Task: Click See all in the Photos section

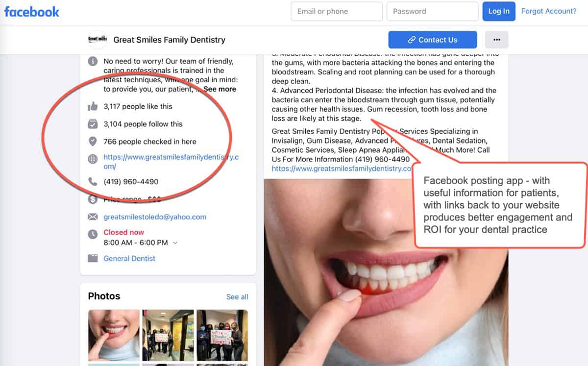Action: click(237, 297)
